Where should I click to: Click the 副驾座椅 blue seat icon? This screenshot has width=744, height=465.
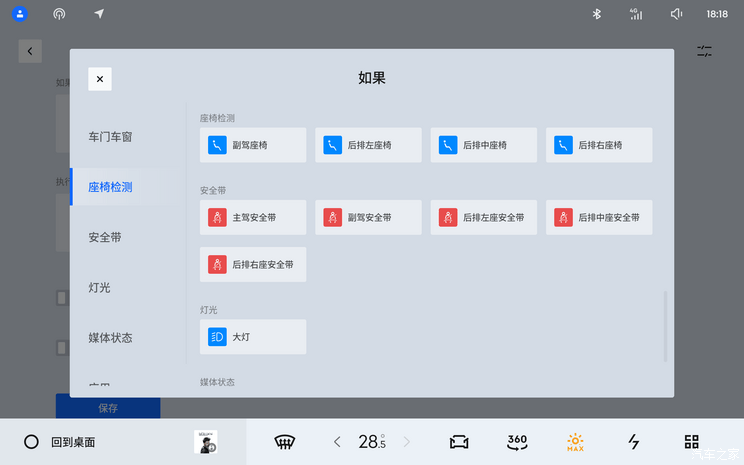coord(217,145)
